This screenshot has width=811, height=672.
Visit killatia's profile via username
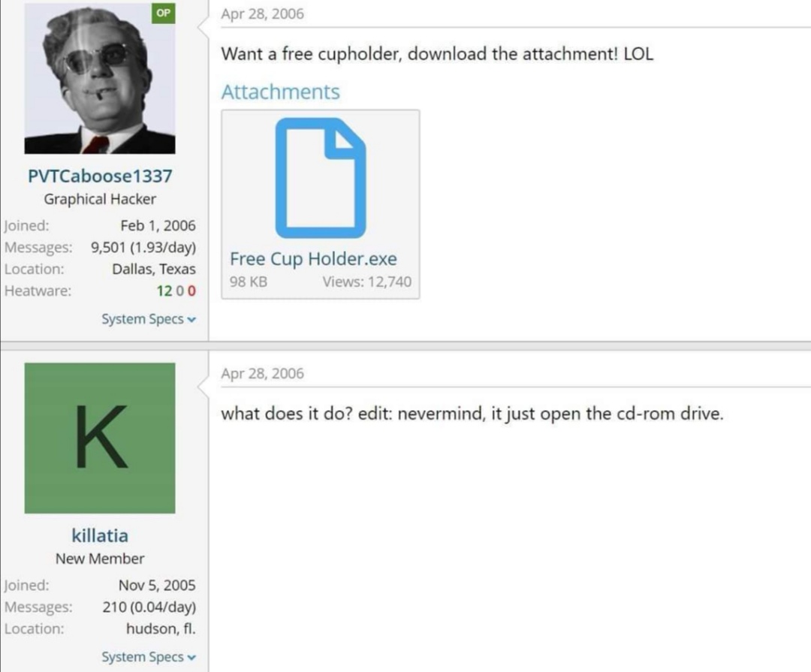[x=100, y=535]
